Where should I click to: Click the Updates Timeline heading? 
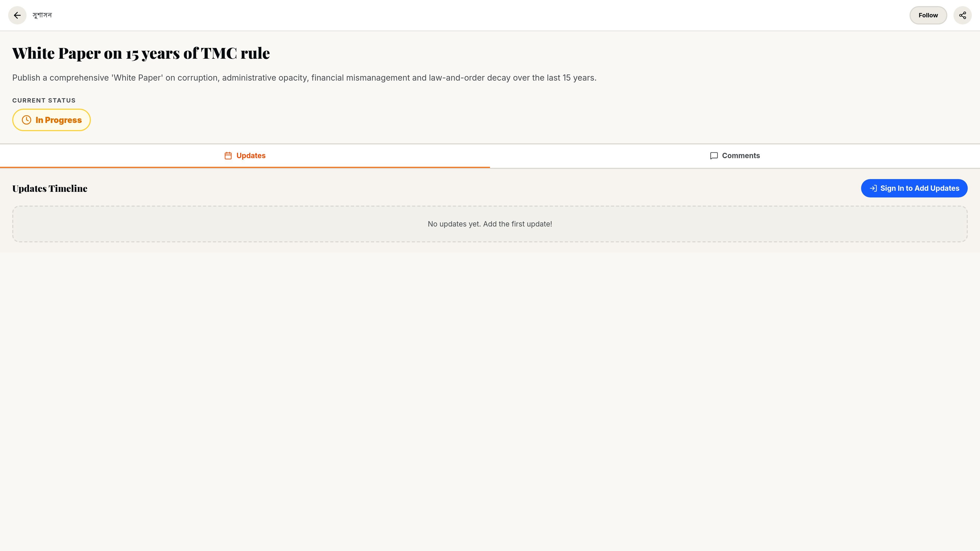coord(50,188)
